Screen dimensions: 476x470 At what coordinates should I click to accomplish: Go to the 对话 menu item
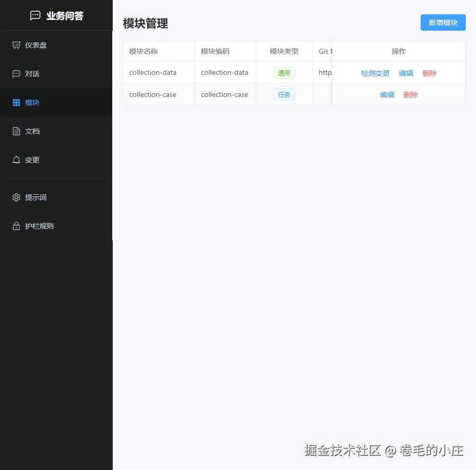[x=56, y=74]
